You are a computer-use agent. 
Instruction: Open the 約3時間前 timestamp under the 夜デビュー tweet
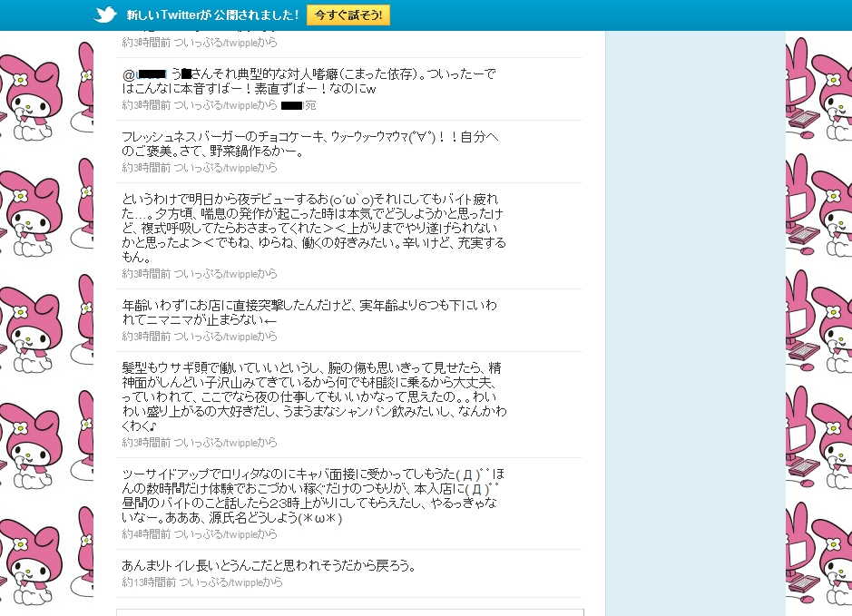click(146, 274)
